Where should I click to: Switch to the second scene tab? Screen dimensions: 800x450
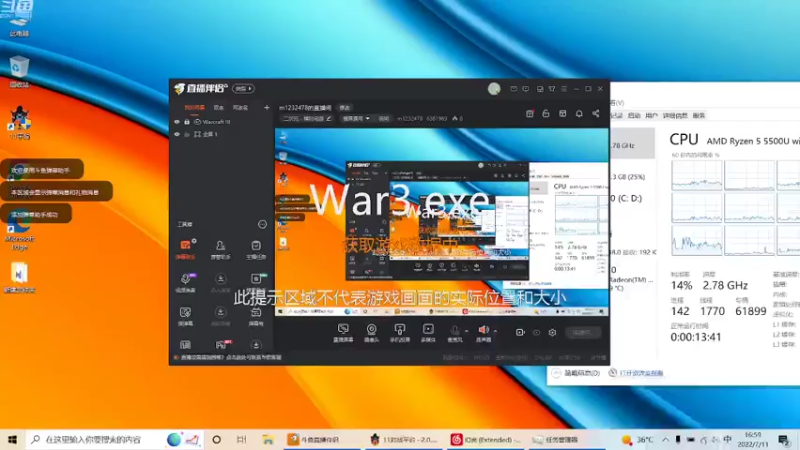pos(218,108)
